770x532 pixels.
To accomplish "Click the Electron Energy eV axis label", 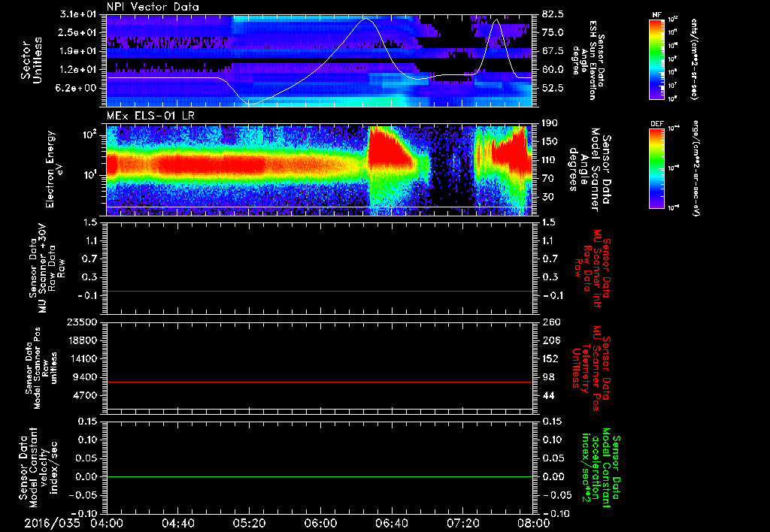I will (53, 169).
